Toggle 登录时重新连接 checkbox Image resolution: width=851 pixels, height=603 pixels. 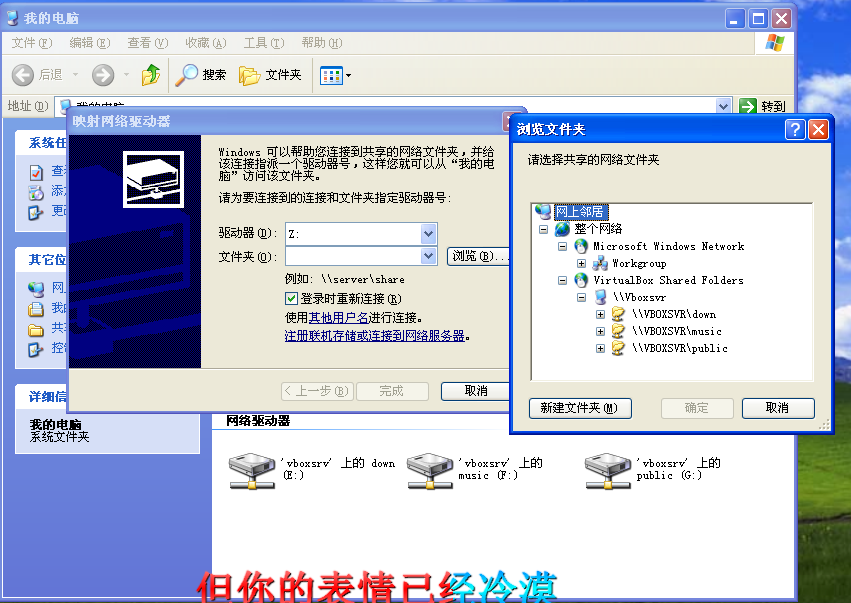point(291,299)
